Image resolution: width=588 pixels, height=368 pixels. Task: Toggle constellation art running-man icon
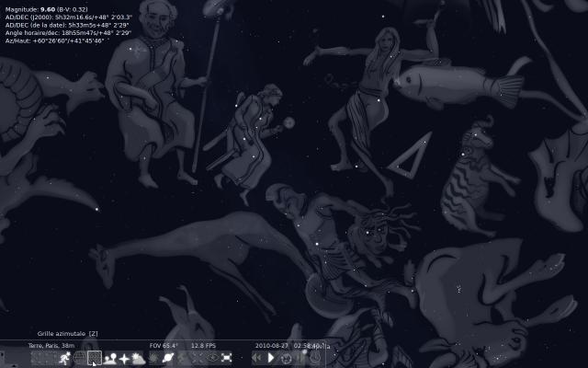point(63,358)
